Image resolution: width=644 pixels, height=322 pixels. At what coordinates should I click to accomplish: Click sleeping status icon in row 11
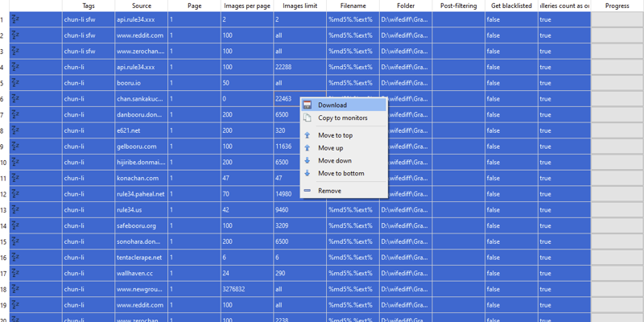pyautogui.click(x=15, y=178)
